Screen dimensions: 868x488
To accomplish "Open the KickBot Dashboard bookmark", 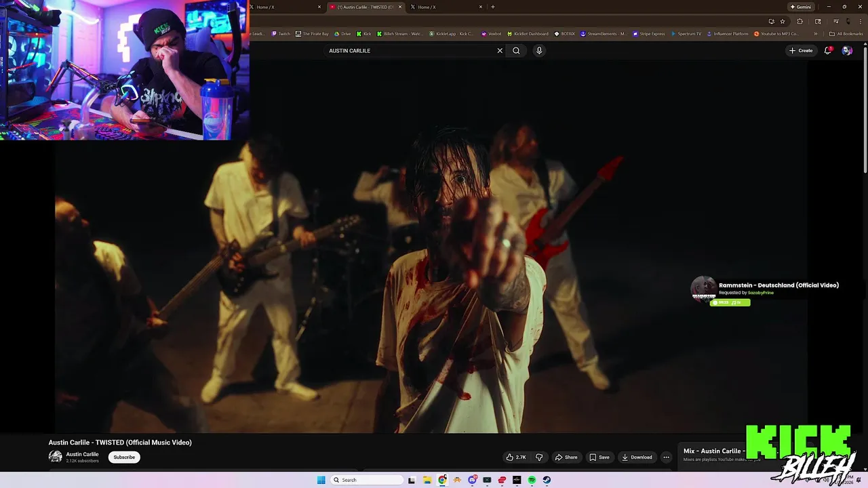I will 528,34.
